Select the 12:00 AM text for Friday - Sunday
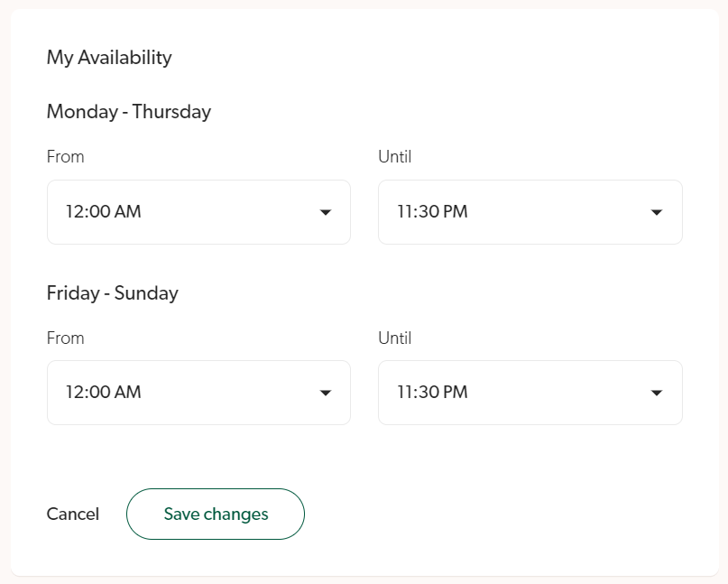The image size is (728, 584). click(x=104, y=393)
